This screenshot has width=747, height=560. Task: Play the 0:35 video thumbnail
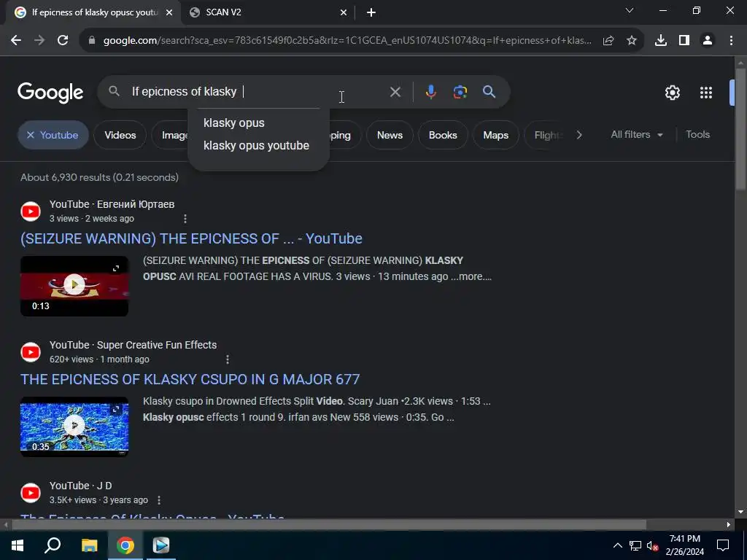74,427
